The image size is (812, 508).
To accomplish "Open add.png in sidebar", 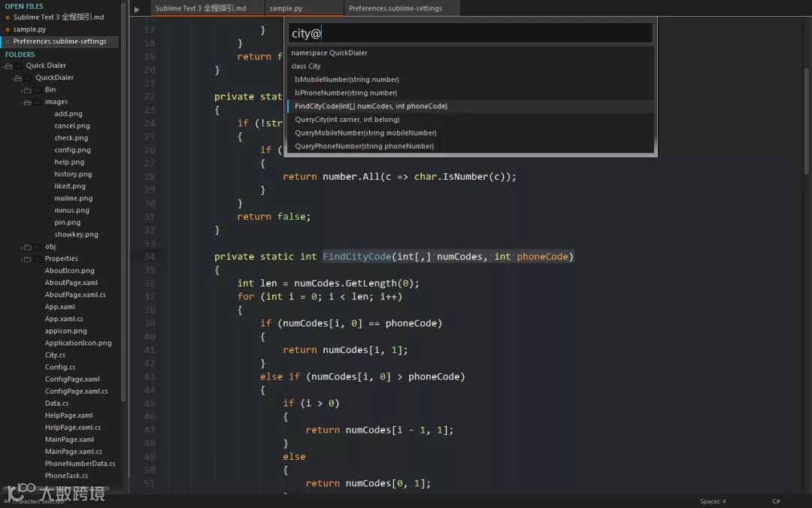I will (x=68, y=114).
